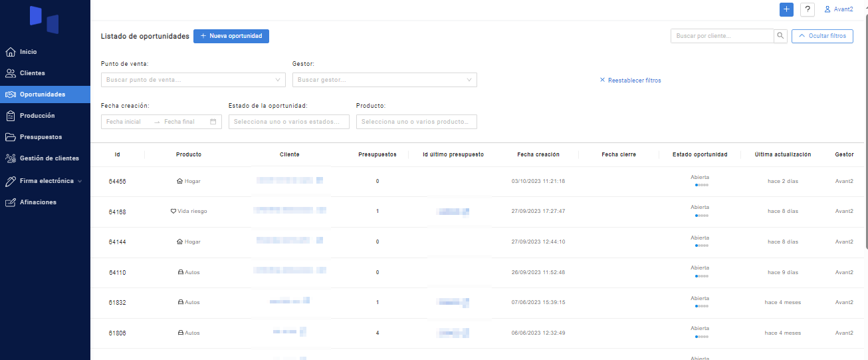Click the Gestión de clientes icon in the sidebar
This screenshot has height=360, width=868.
10,158
